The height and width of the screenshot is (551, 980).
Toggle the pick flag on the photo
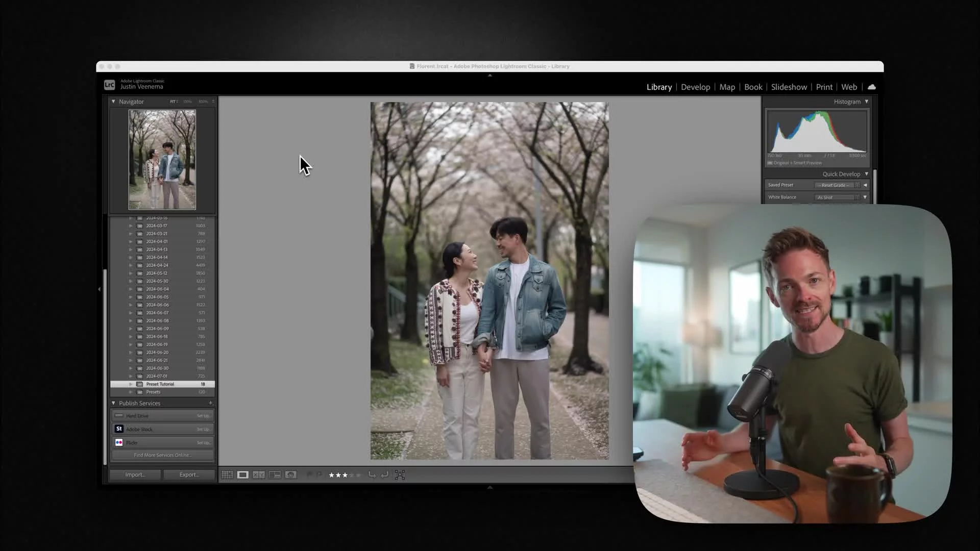(310, 474)
